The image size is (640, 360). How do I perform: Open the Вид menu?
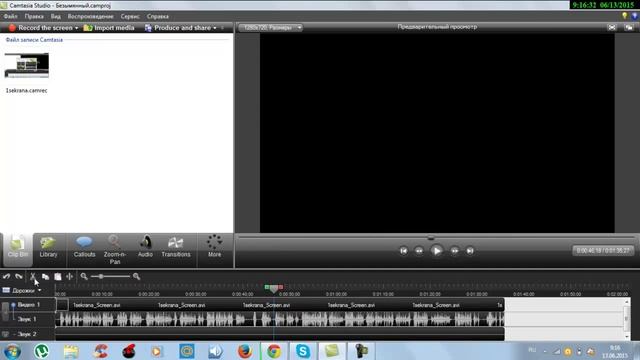(x=56, y=16)
